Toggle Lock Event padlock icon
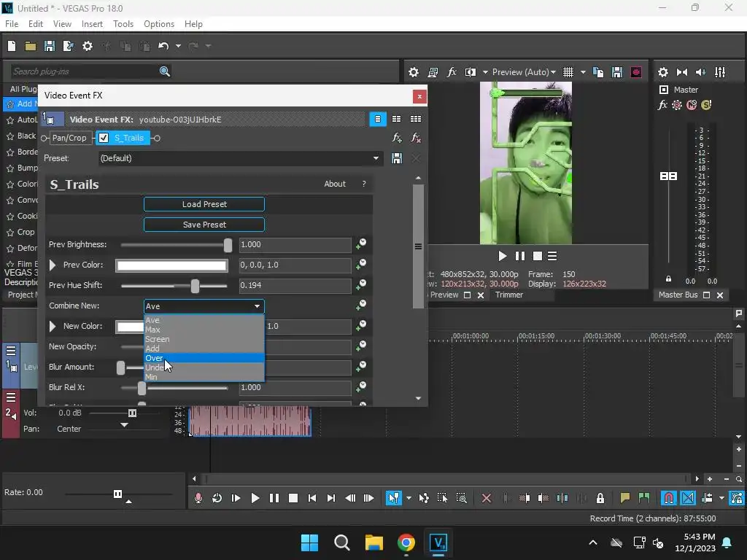 (x=600, y=498)
